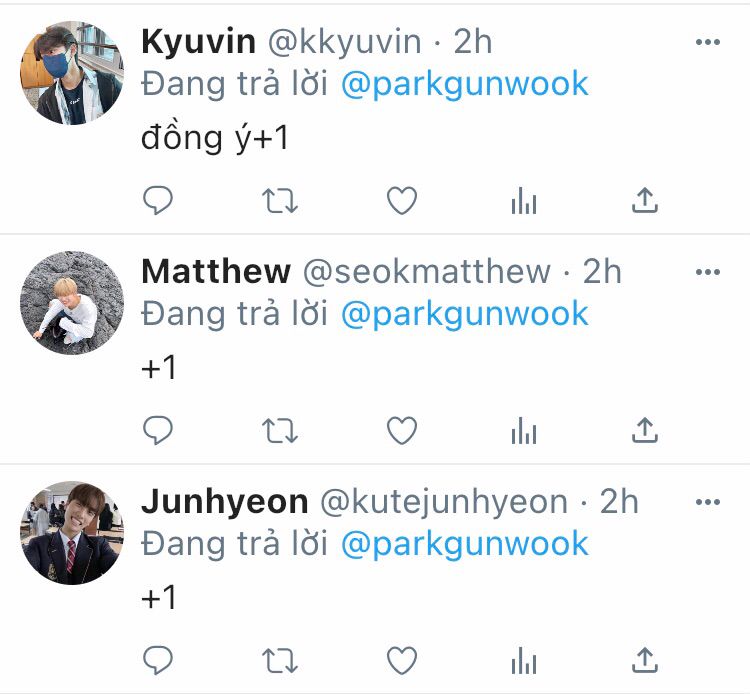This screenshot has width=750, height=694.
Task: View analytics for Kyuvin's tweet
Action: click(524, 200)
